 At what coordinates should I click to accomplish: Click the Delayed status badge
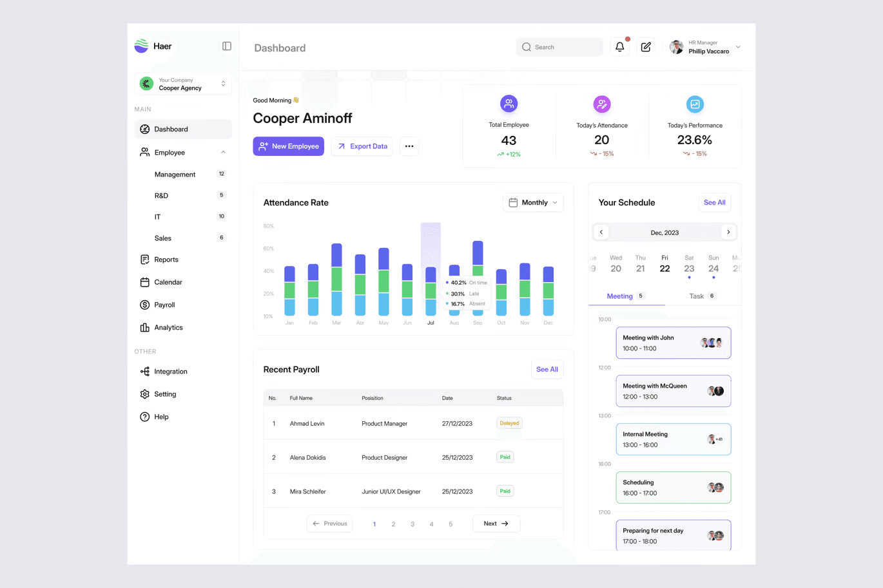point(509,423)
